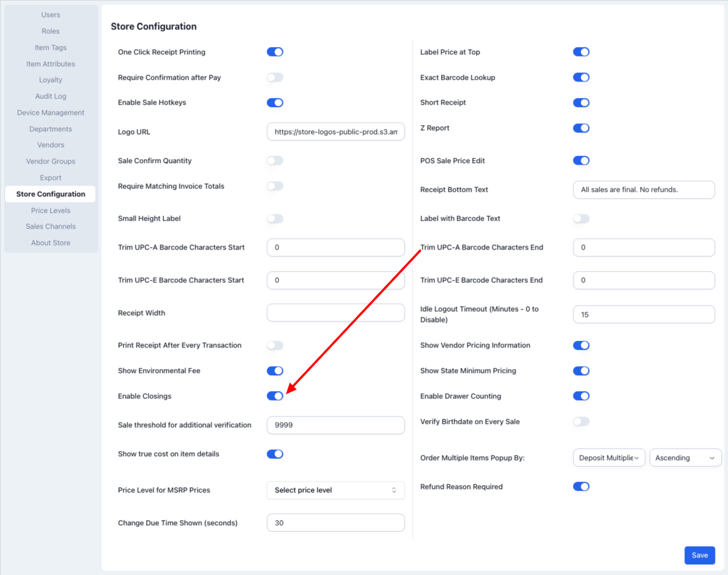The height and width of the screenshot is (575, 728).
Task: Toggle Refund Reason Required setting
Action: [581, 487]
